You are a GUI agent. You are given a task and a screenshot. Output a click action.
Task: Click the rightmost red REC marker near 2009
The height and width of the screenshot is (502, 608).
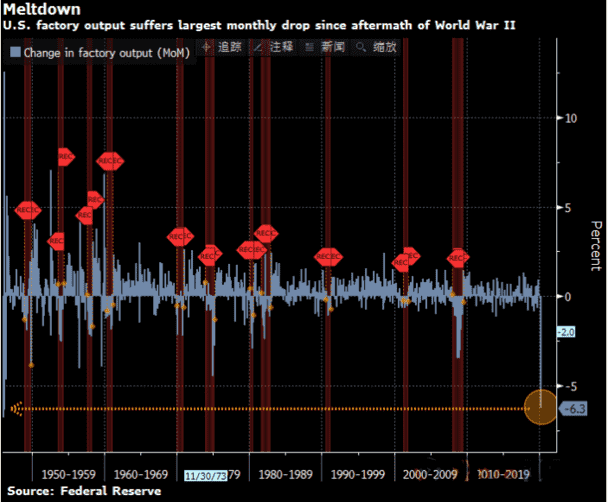point(457,258)
